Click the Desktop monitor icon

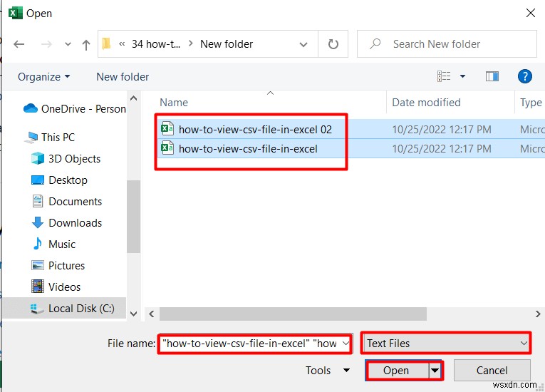point(38,180)
